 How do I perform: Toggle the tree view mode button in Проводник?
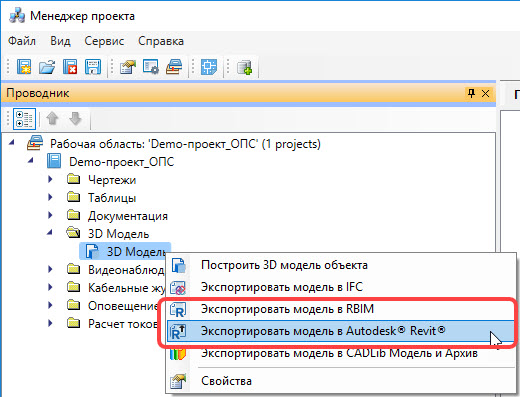tap(24, 119)
